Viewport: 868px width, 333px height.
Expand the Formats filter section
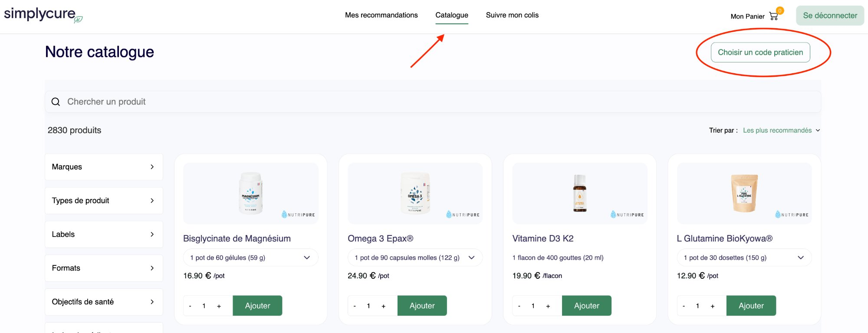tap(151, 268)
